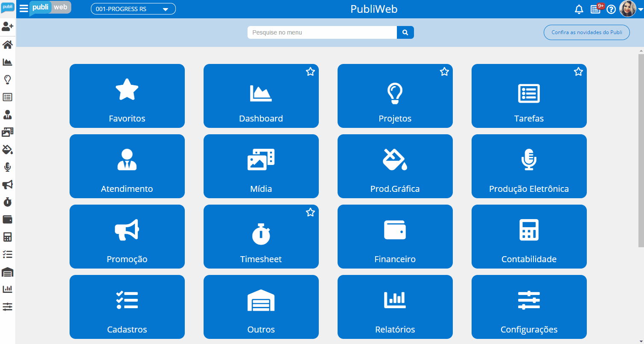The width and height of the screenshot is (644, 344).
Task: Open Contabilidade from the sidebar calculator icon
Action: coord(7,237)
